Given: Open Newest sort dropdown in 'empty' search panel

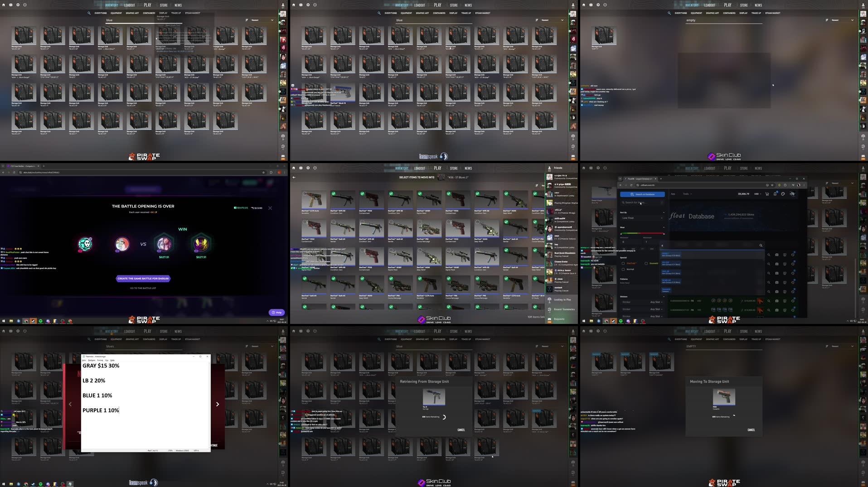Looking at the screenshot, I should (x=844, y=20).
